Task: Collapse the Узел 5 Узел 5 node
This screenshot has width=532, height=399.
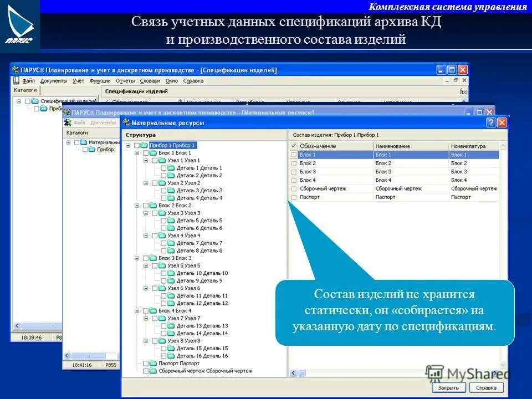Action: point(145,265)
